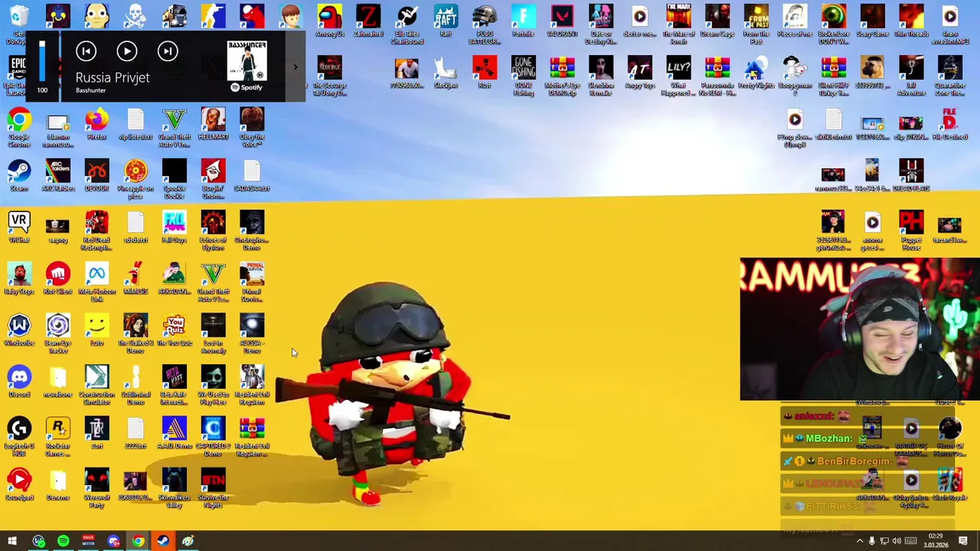Select the Angry Toys shortcut
The image size is (980, 551).
click(639, 73)
